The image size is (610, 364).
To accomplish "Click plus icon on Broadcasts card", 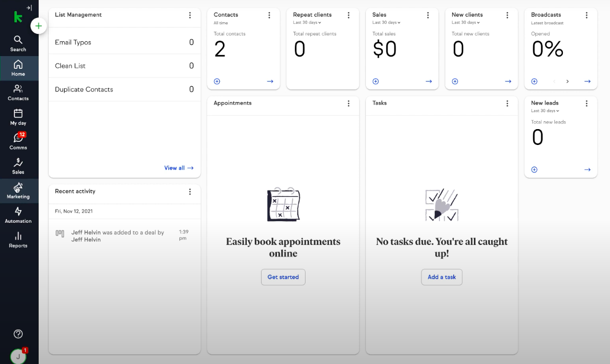I will pos(534,81).
